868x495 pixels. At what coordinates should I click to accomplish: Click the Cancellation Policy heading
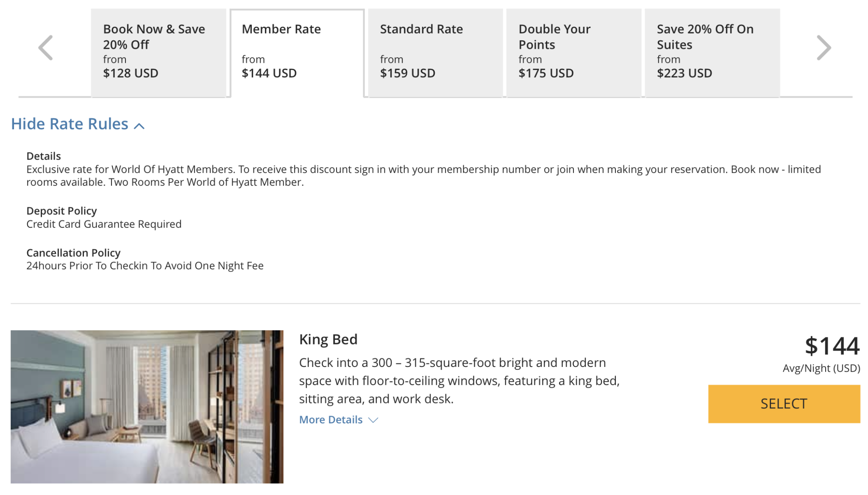point(73,253)
